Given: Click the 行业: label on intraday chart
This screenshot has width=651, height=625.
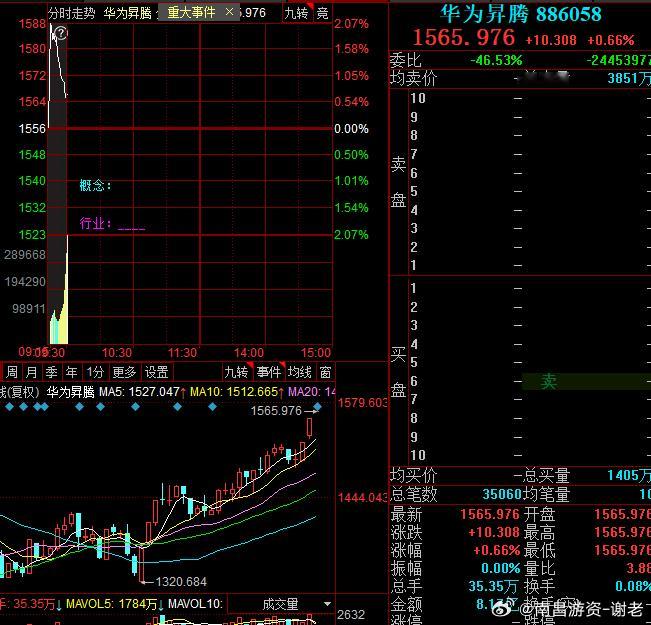Looking at the screenshot, I should click(95, 223).
